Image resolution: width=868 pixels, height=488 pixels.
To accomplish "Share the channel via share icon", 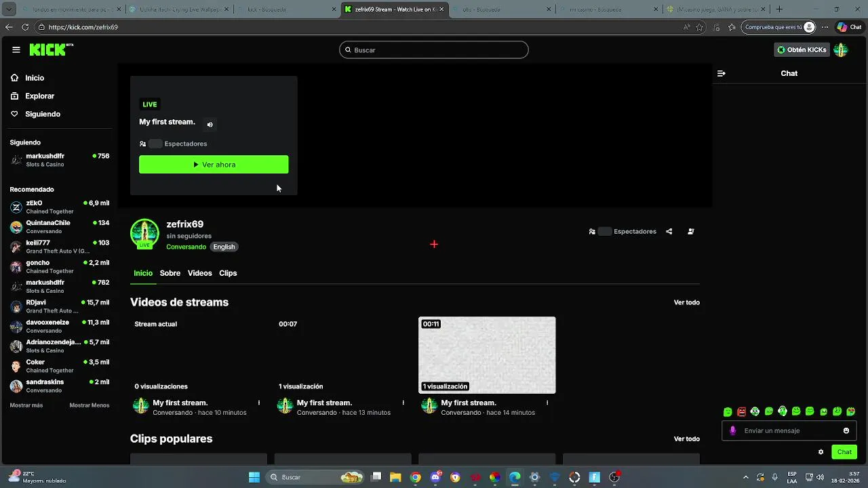I will [x=669, y=231].
